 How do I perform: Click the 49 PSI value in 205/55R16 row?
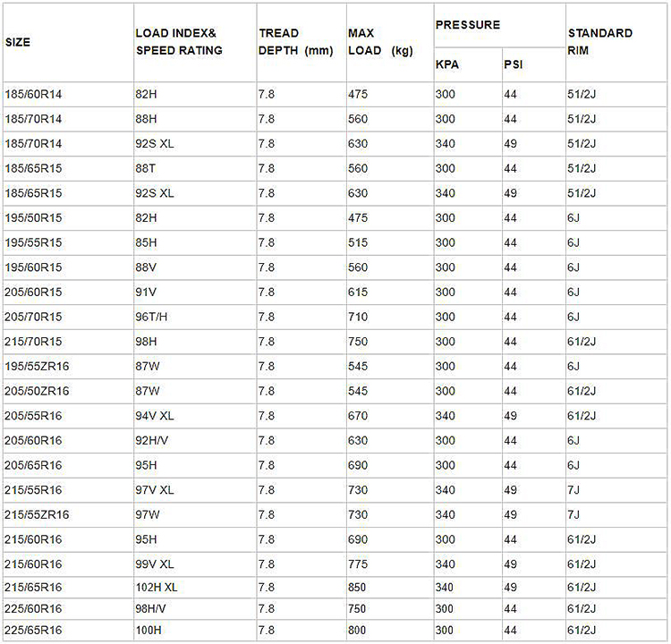click(x=510, y=416)
